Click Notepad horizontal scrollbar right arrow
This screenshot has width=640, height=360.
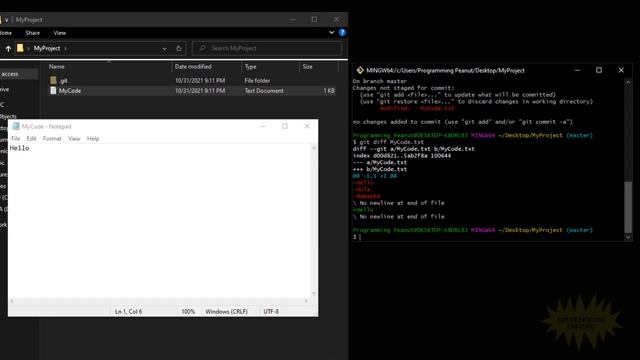click(x=306, y=301)
